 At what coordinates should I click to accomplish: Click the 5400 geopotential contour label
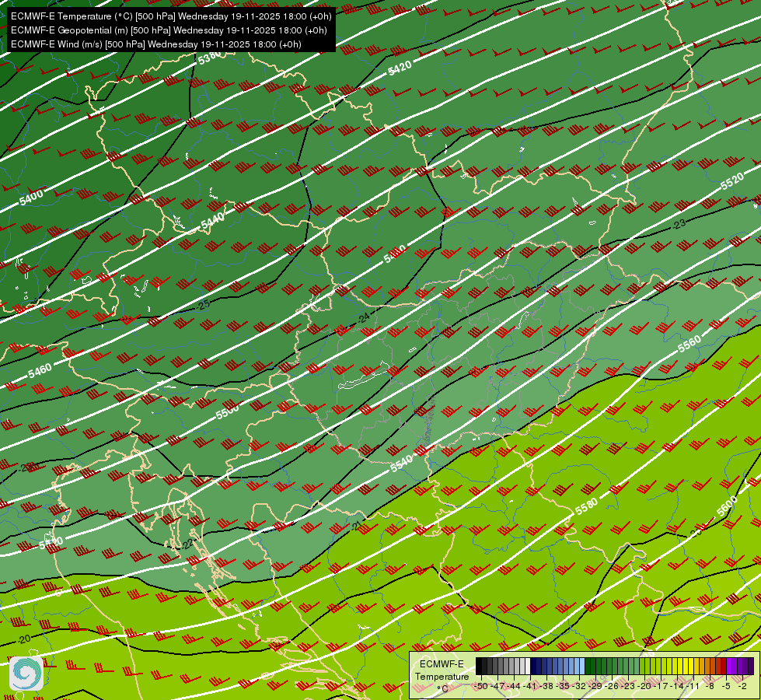pyautogui.click(x=31, y=198)
